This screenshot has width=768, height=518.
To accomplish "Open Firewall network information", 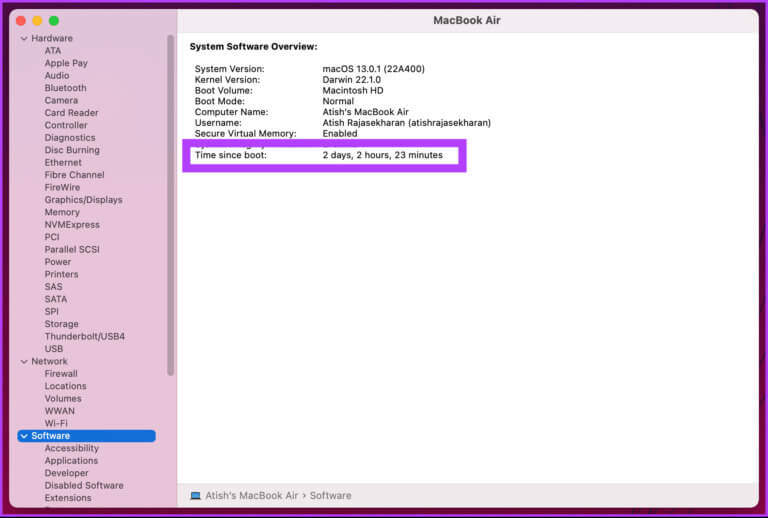I will [61, 374].
